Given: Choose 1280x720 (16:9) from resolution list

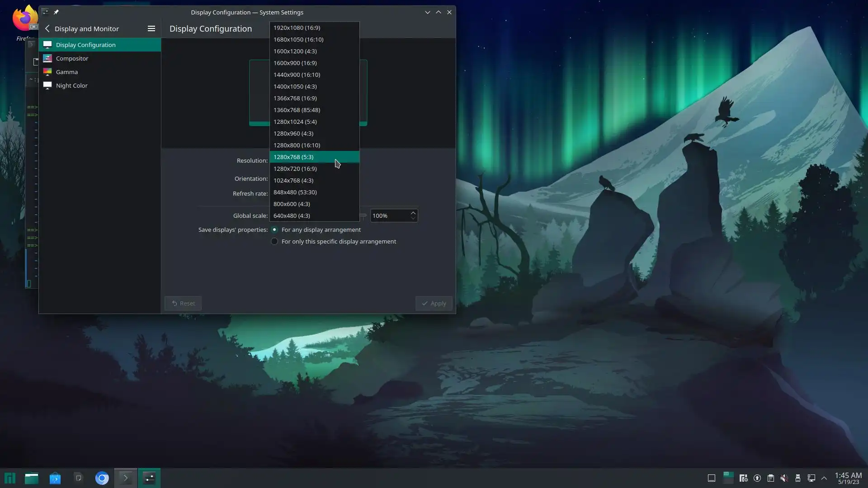Looking at the screenshot, I should point(295,169).
